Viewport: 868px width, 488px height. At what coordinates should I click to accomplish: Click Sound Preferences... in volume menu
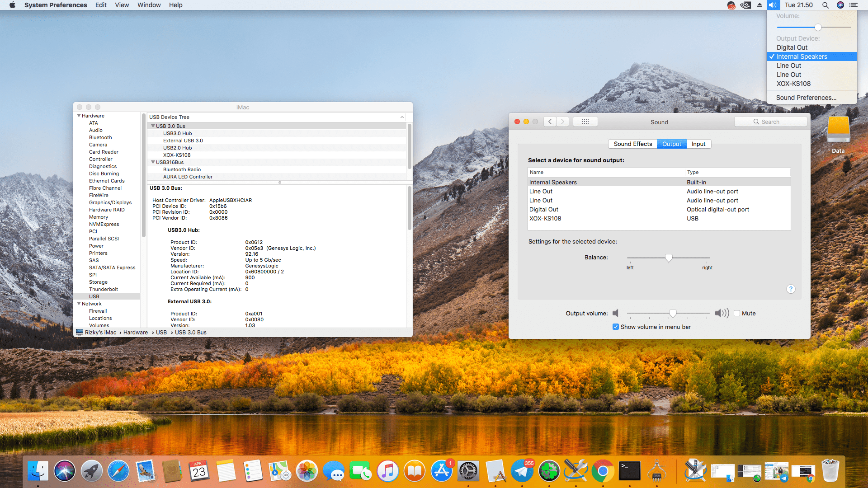pyautogui.click(x=806, y=98)
